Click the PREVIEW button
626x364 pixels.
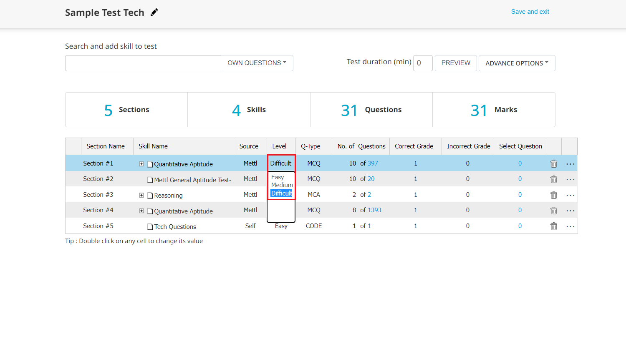(x=456, y=63)
